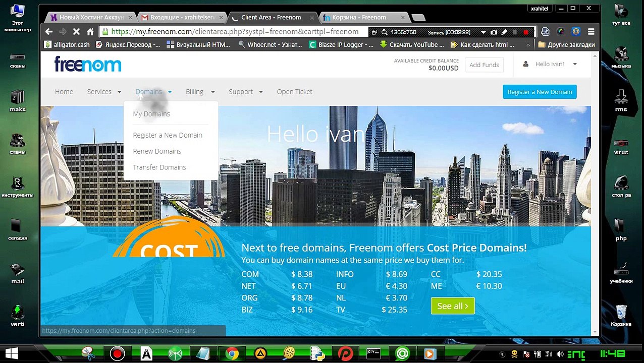This screenshot has width=644, height=363.
Task: Select Transfer Domains menu item
Action: pos(159,167)
